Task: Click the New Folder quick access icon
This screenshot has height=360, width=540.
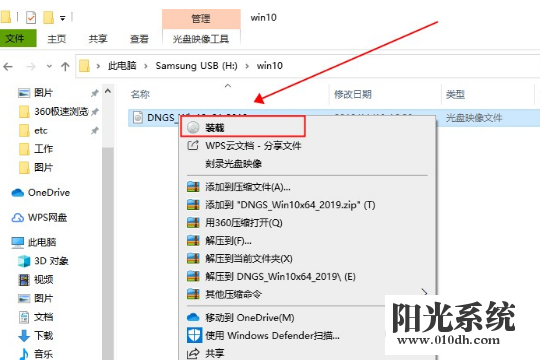Action: (x=48, y=17)
